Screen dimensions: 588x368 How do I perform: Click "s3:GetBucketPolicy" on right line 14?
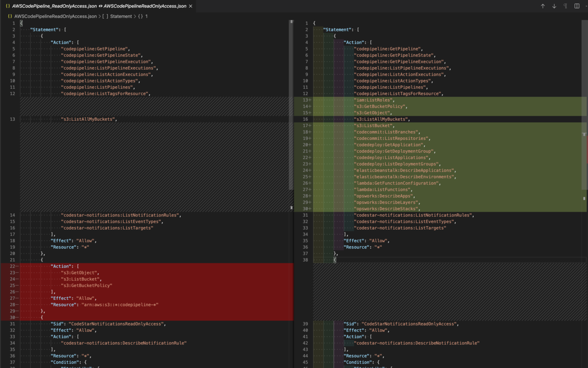coord(379,106)
